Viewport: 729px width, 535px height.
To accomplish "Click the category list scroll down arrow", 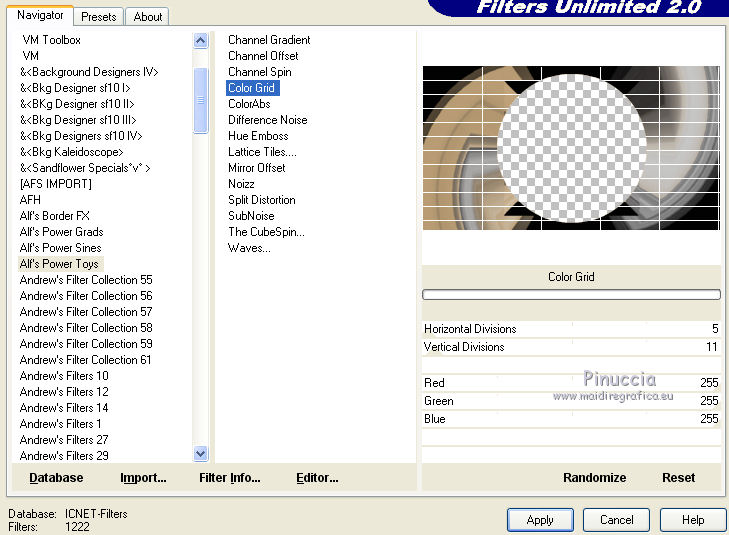I will [x=200, y=453].
